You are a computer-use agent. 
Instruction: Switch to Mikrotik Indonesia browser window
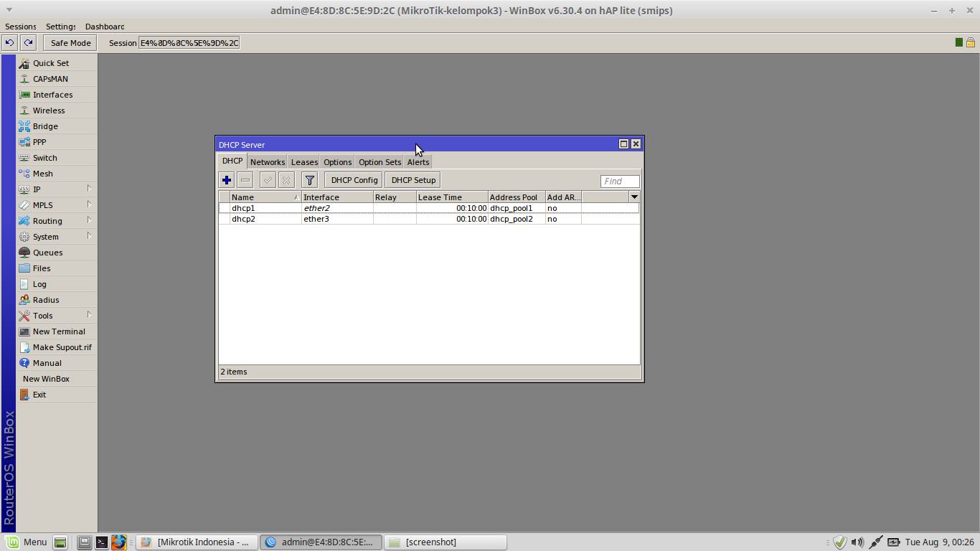click(x=196, y=542)
